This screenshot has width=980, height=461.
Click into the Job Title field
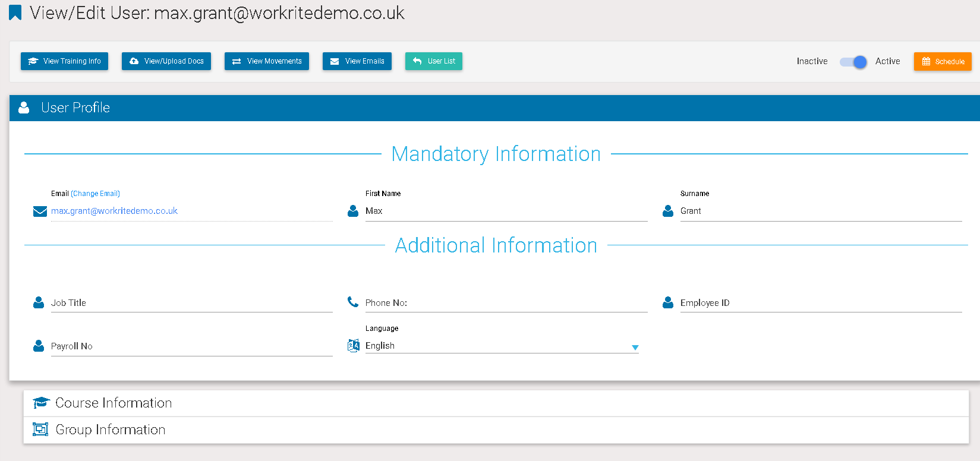pos(191,303)
